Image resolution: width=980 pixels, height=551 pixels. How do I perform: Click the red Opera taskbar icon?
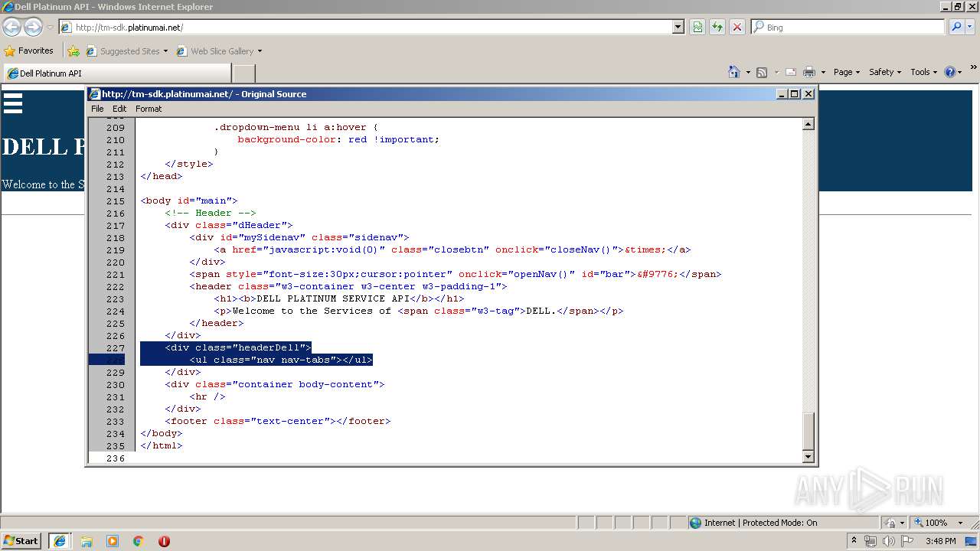[x=164, y=541]
